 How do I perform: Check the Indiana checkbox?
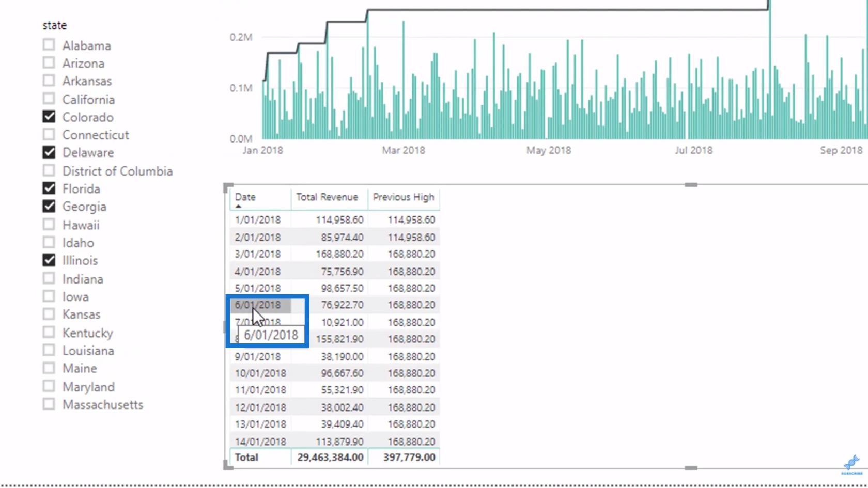49,278
